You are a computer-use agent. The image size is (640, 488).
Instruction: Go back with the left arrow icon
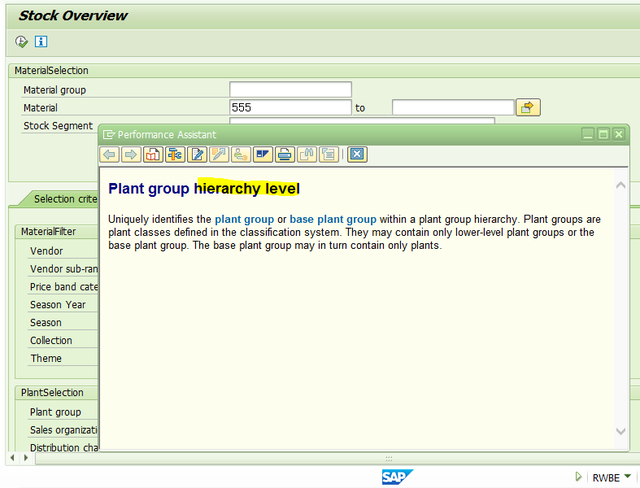coord(109,155)
